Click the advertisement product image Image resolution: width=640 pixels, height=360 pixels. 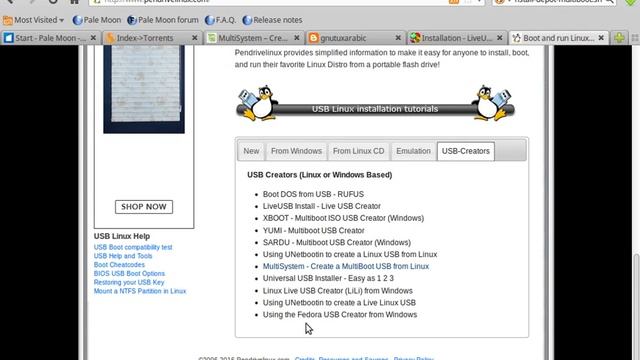click(144, 89)
